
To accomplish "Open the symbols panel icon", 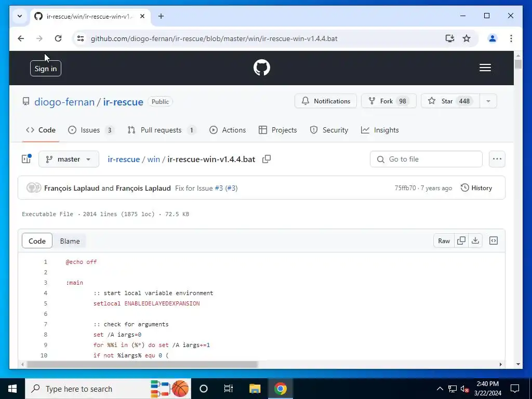I will tap(494, 241).
